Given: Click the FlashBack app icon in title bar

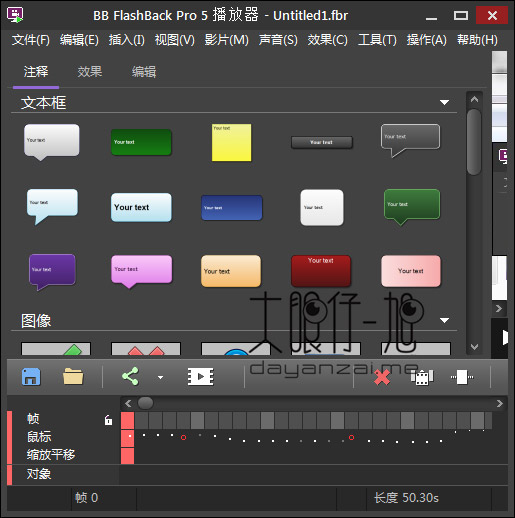Looking at the screenshot, I should pos(15,15).
